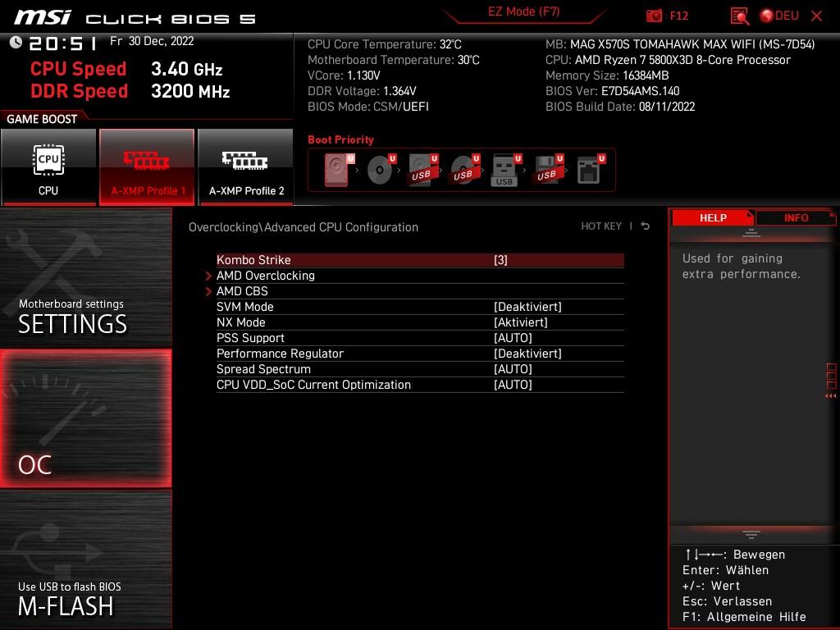
Task: Click the help panel scroll-down handle
Action: 751,534
